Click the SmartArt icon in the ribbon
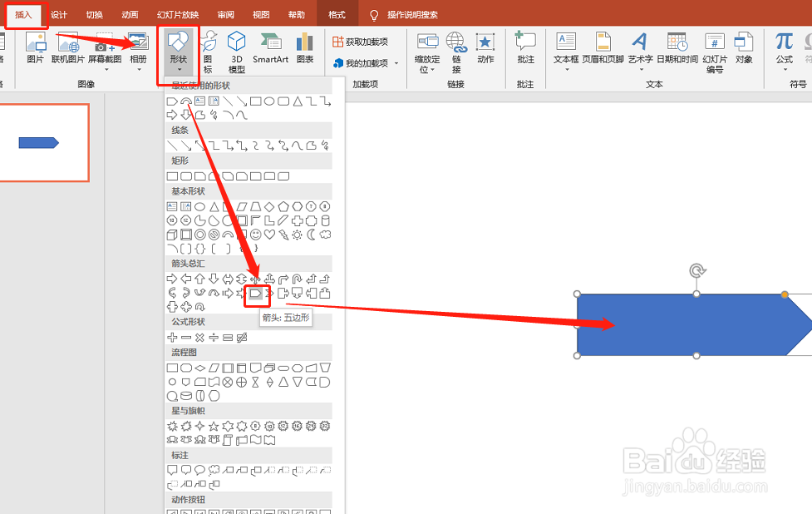The height and width of the screenshot is (514, 812). pos(270,47)
